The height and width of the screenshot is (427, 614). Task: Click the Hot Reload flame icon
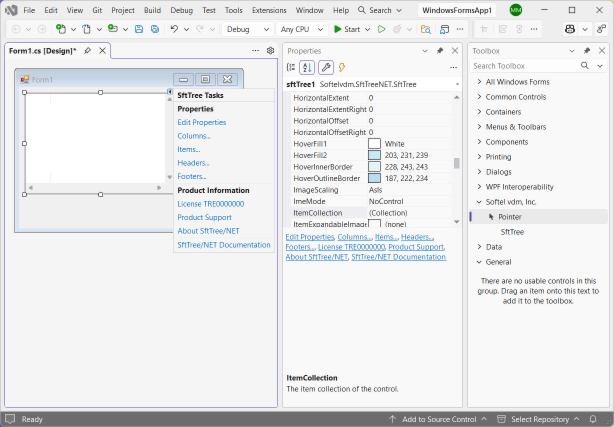click(397, 29)
